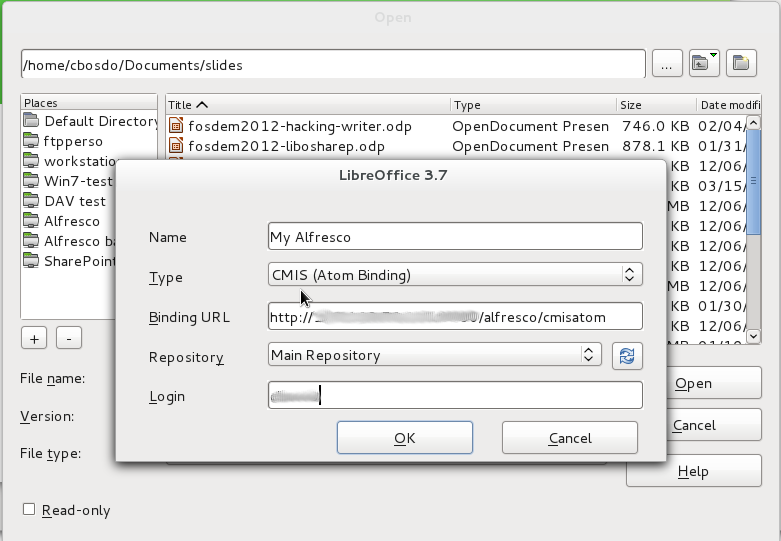Click fosdem2012-libosharep.odp file icon

click(x=176, y=145)
